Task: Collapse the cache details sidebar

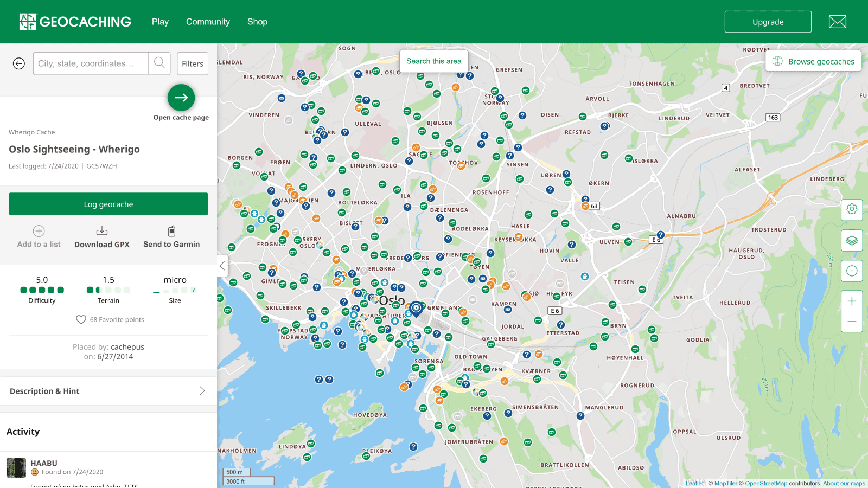Action: click(x=222, y=266)
